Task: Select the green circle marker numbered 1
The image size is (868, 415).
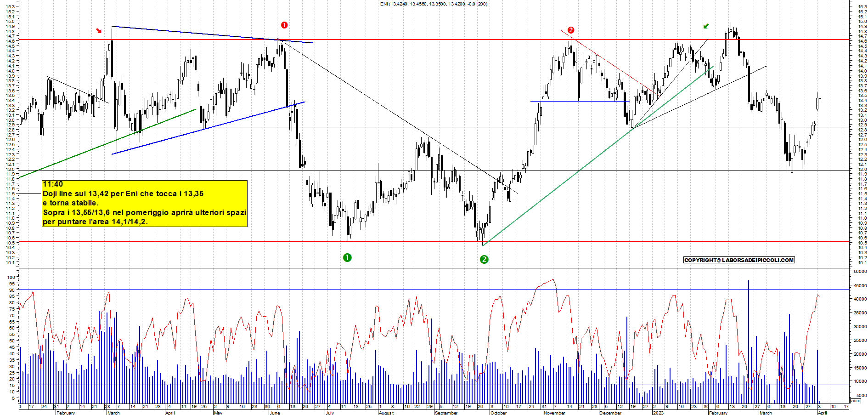Action: pyautogui.click(x=347, y=257)
